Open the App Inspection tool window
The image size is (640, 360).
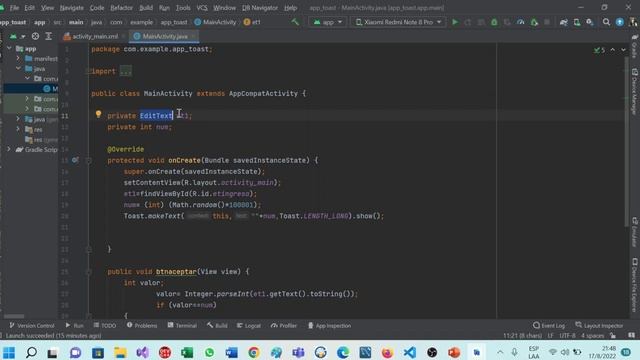[329, 325]
